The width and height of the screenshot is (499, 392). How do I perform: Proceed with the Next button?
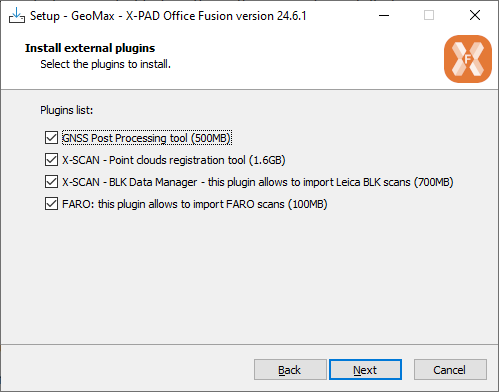pos(365,370)
